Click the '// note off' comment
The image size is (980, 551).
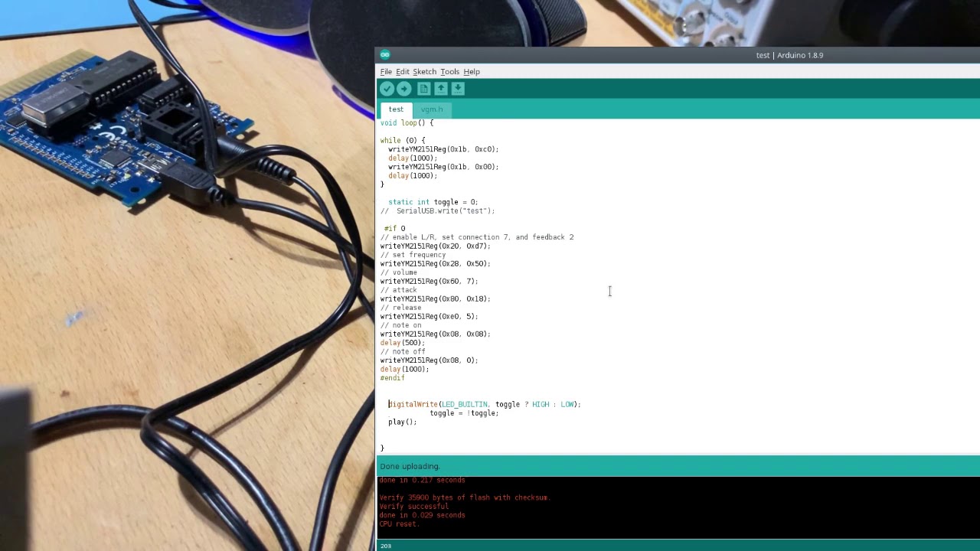pos(403,351)
